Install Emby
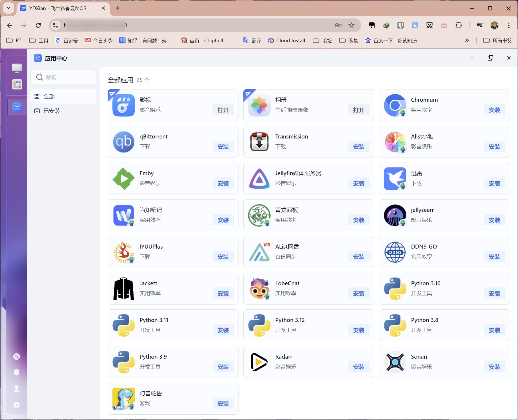 pyautogui.click(x=223, y=183)
